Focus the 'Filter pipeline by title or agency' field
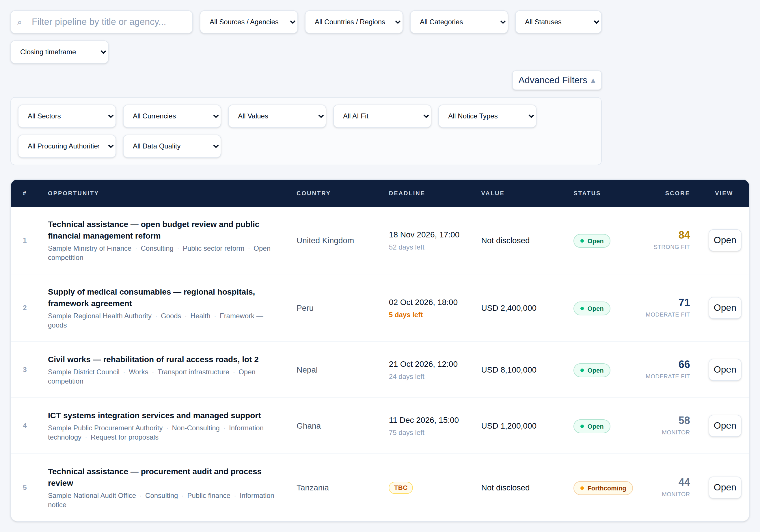This screenshot has height=532, width=760. [102, 22]
